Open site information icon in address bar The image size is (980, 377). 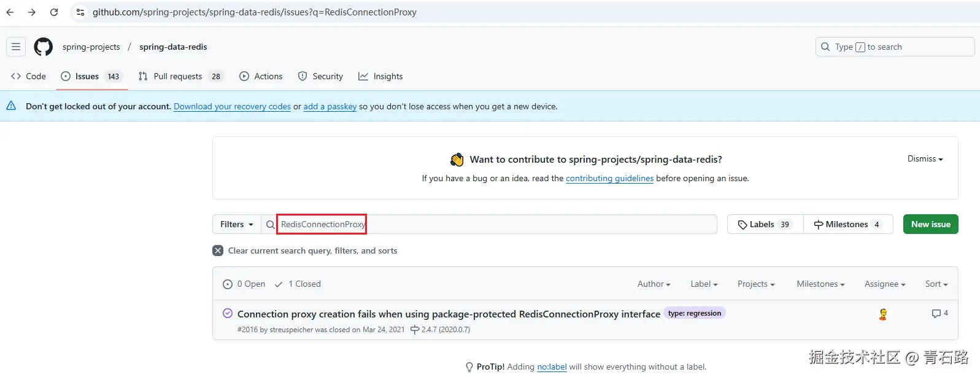coord(80,12)
